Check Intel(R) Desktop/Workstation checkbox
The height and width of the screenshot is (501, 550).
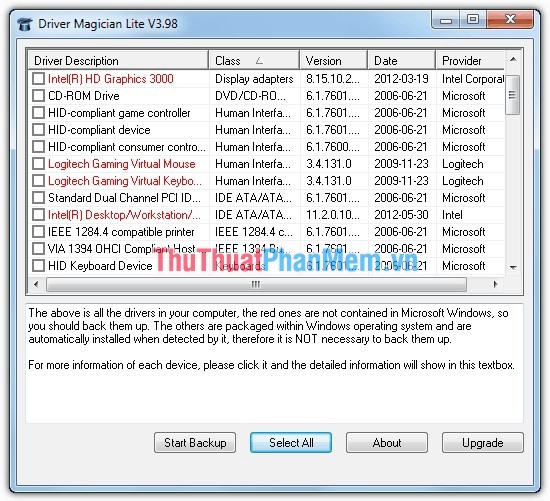pyautogui.click(x=38, y=214)
